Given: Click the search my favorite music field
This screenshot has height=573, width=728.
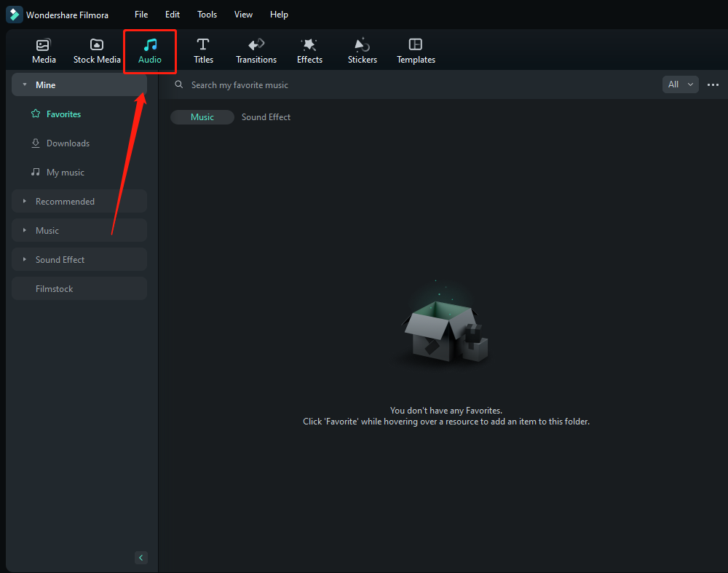Looking at the screenshot, I should click(x=364, y=85).
